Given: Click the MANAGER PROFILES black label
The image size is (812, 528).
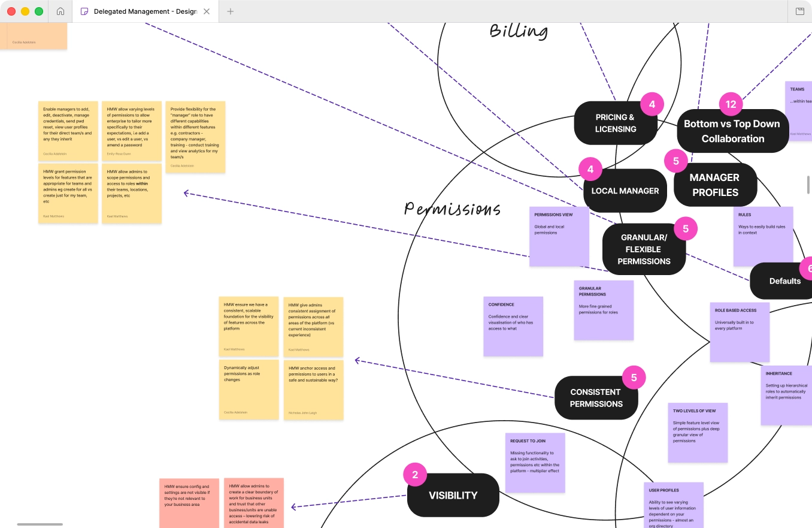Looking at the screenshot, I should (x=715, y=185).
